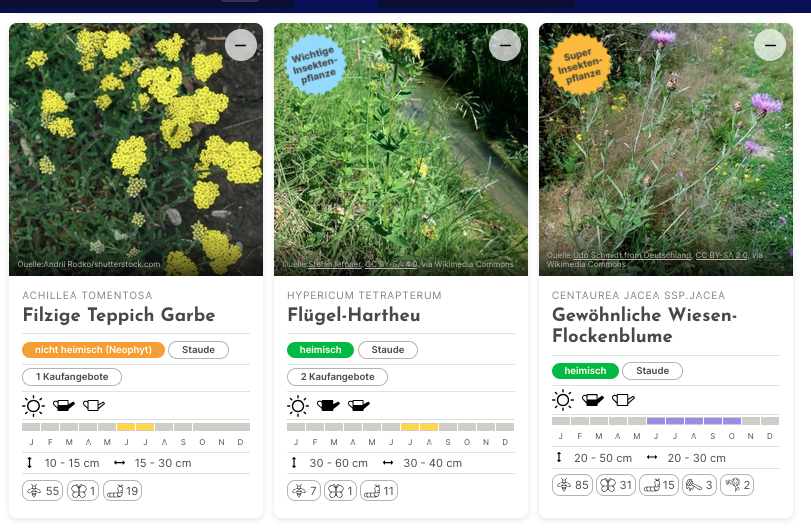This screenshot has height=531, width=811.
Task: Click heimisch tag on Flügel-Hartheu card
Action: point(320,350)
